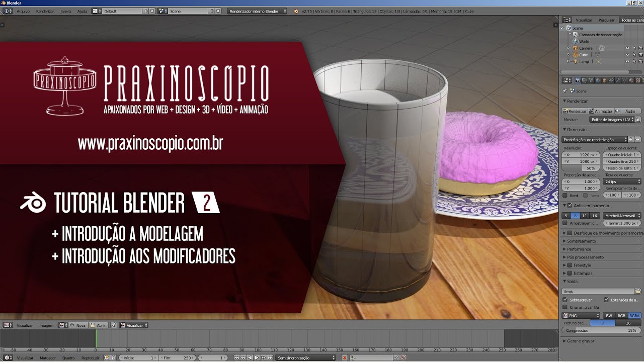Click the Animação render button

601,111
